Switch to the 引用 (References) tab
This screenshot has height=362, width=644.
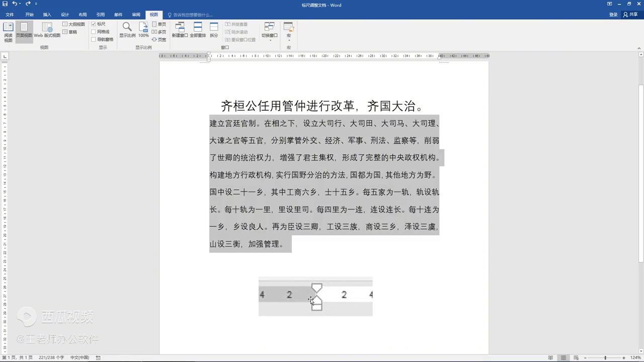pyautogui.click(x=101, y=15)
